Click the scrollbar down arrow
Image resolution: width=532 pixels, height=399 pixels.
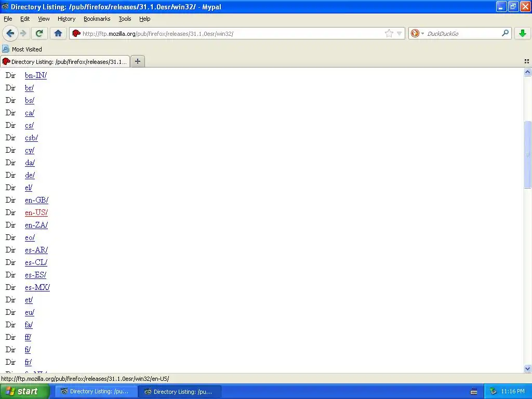pos(527,368)
